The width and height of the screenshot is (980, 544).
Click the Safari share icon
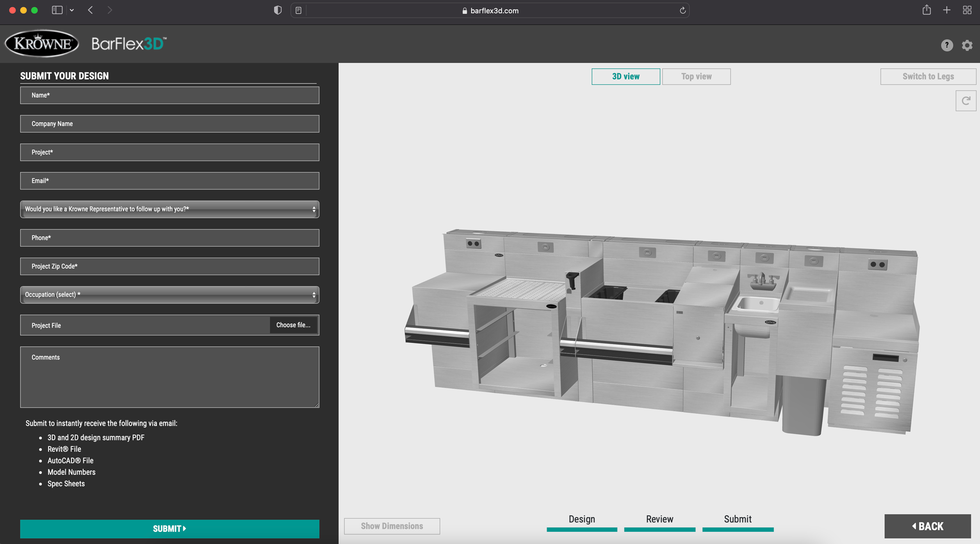pyautogui.click(x=926, y=10)
